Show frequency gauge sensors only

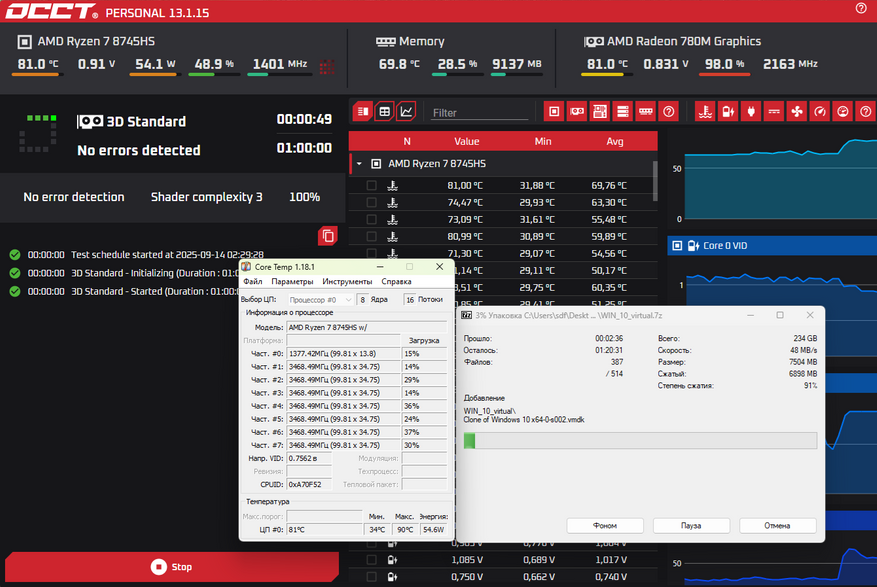pyautogui.click(x=820, y=112)
